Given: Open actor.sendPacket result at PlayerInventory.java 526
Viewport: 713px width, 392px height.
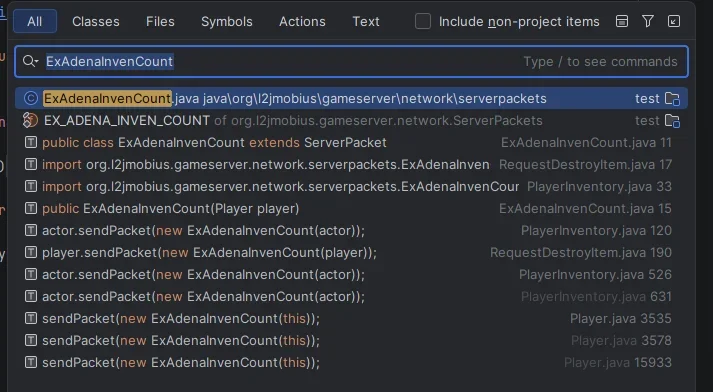Looking at the screenshot, I should 351,274.
